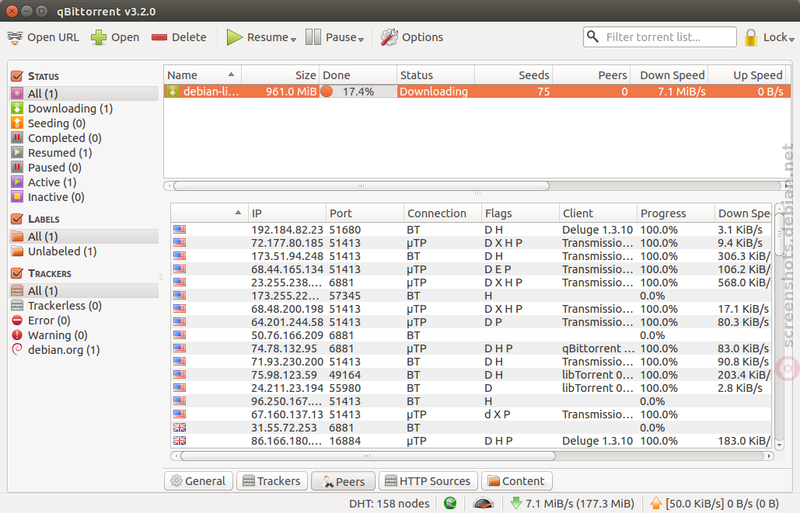Click the peers list vertical scrollbar
The height and width of the screenshot is (513, 800).
tap(779, 234)
